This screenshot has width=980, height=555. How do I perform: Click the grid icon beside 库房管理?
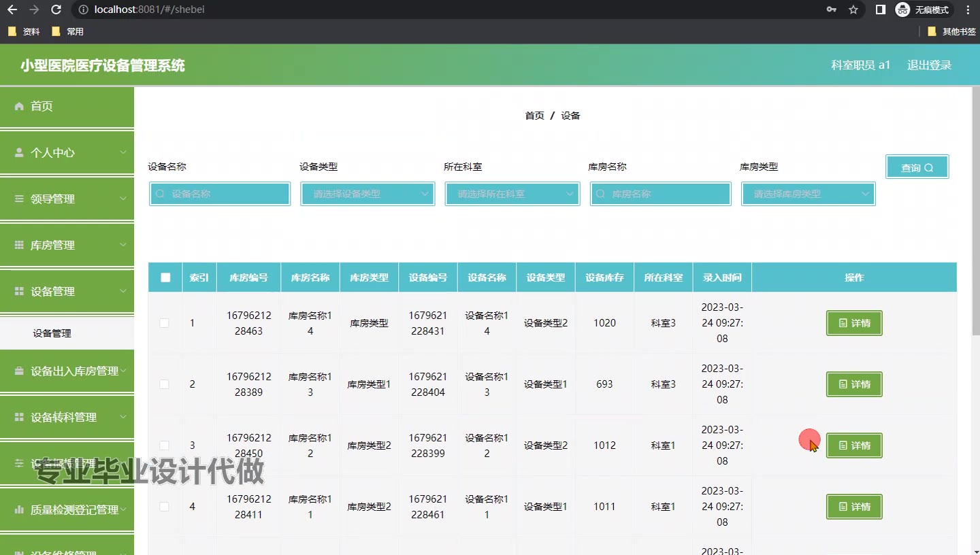19,245
